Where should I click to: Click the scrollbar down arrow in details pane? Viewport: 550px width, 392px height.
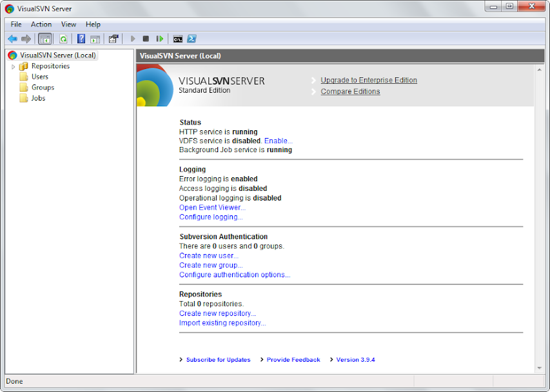coord(540,368)
